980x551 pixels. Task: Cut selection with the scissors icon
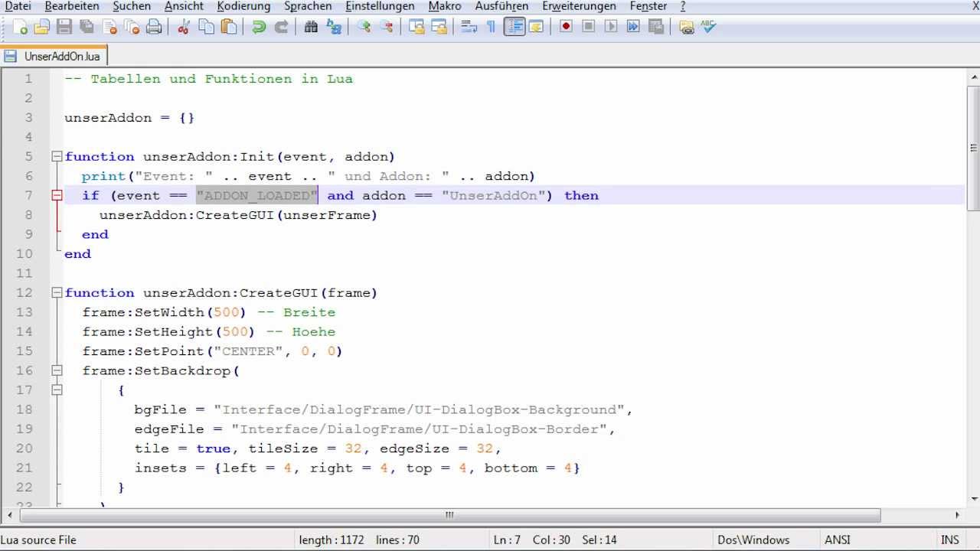pos(184,27)
